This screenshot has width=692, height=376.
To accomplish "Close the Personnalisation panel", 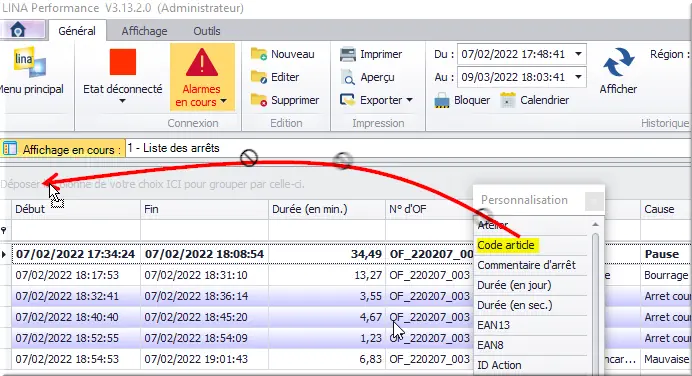I will pos(594,201).
